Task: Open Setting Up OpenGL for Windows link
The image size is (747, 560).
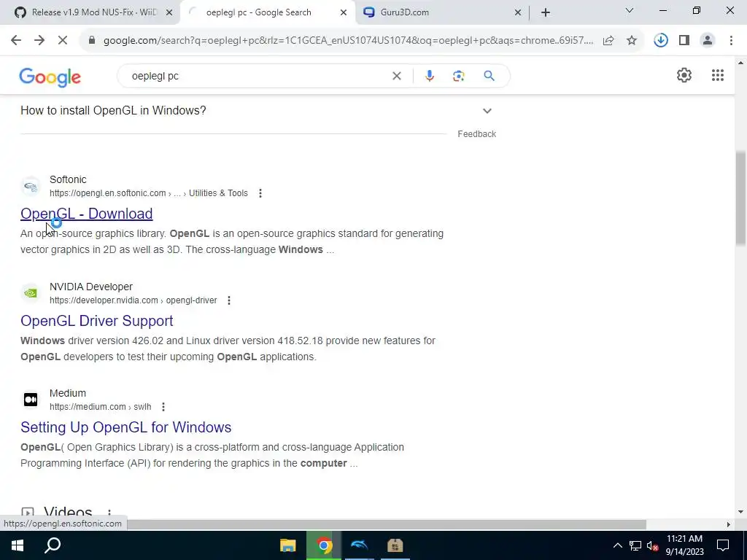Action: (x=125, y=427)
